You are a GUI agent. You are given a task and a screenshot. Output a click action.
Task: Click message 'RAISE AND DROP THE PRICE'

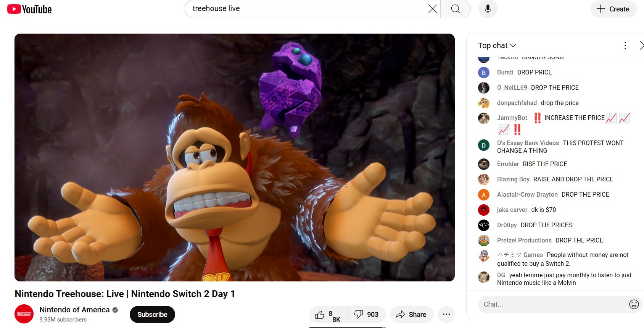573,179
